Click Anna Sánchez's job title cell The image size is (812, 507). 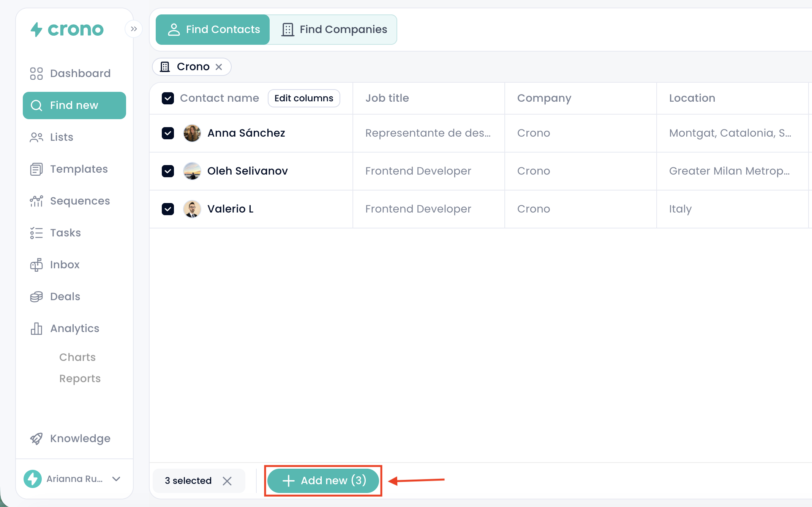pos(428,133)
